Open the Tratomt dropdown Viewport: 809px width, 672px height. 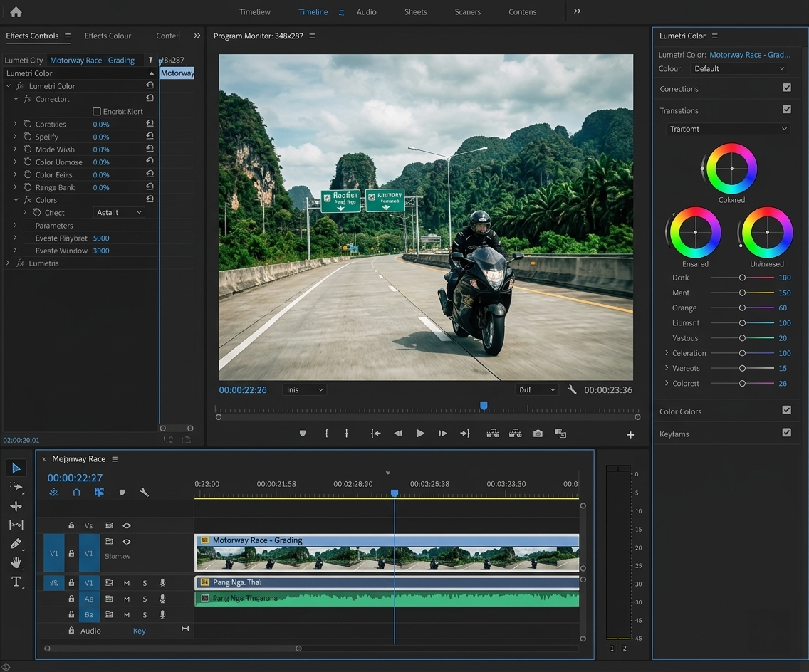[728, 129]
